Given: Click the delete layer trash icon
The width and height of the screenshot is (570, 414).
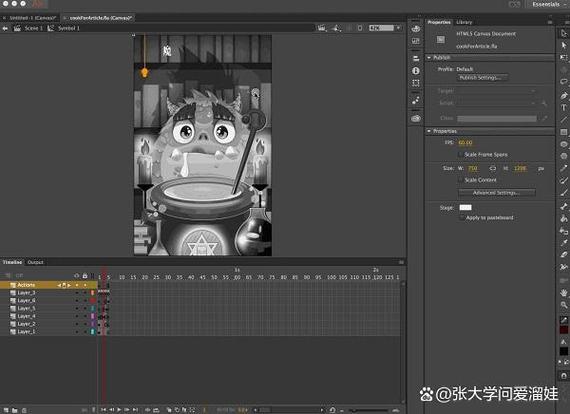Looking at the screenshot, I should [24, 410].
